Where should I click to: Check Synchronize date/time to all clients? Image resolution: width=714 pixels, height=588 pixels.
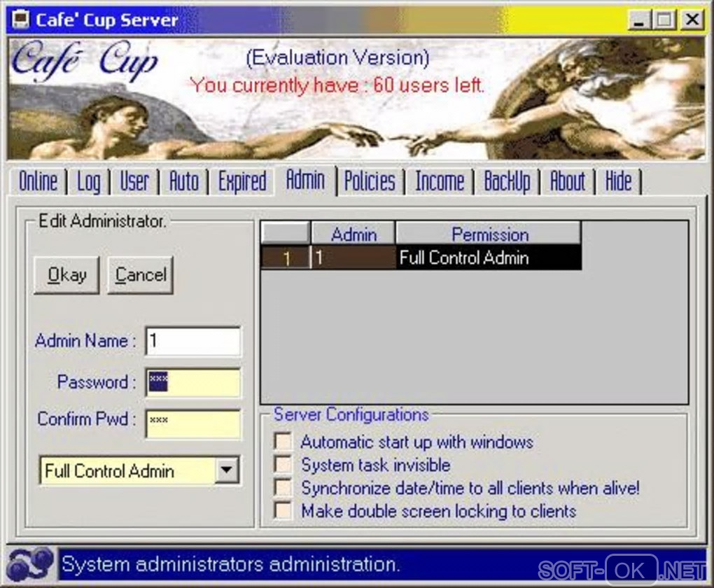(283, 488)
